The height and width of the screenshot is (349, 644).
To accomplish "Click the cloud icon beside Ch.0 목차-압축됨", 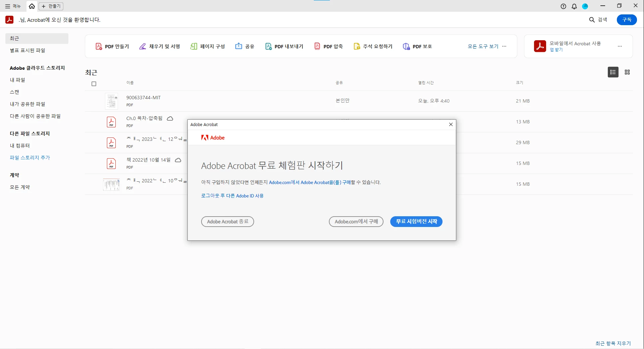I will (170, 118).
